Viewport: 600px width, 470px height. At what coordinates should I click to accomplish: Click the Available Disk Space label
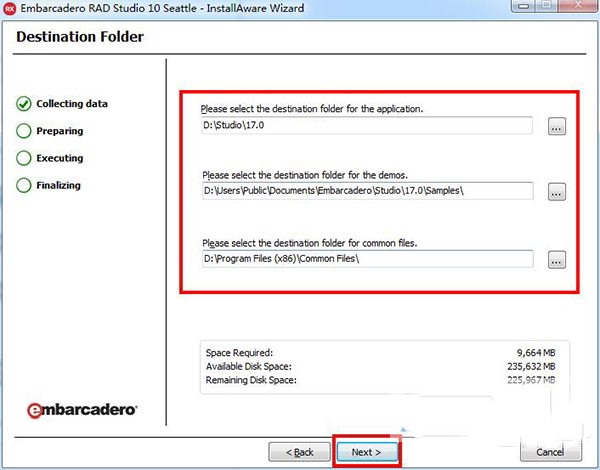[x=249, y=366]
